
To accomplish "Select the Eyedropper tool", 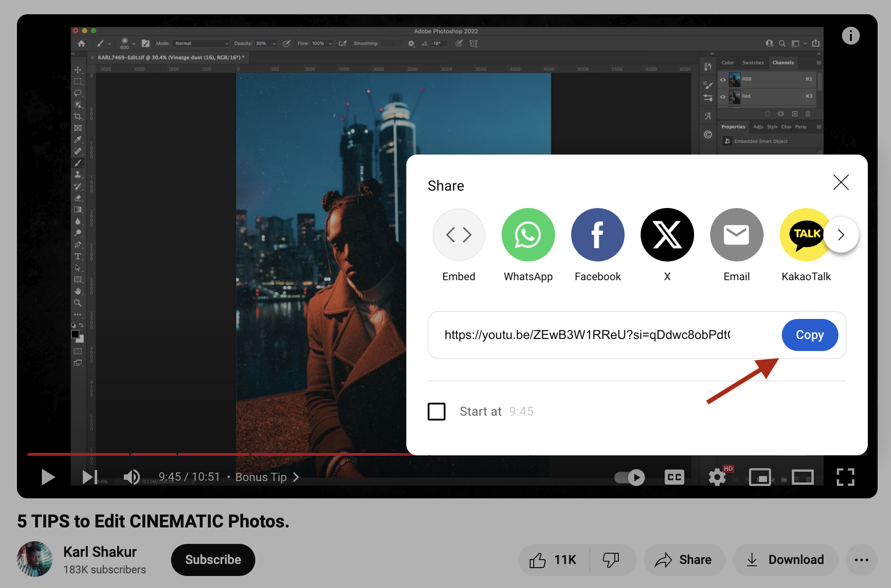I will pyautogui.click(x=78, y=139).
